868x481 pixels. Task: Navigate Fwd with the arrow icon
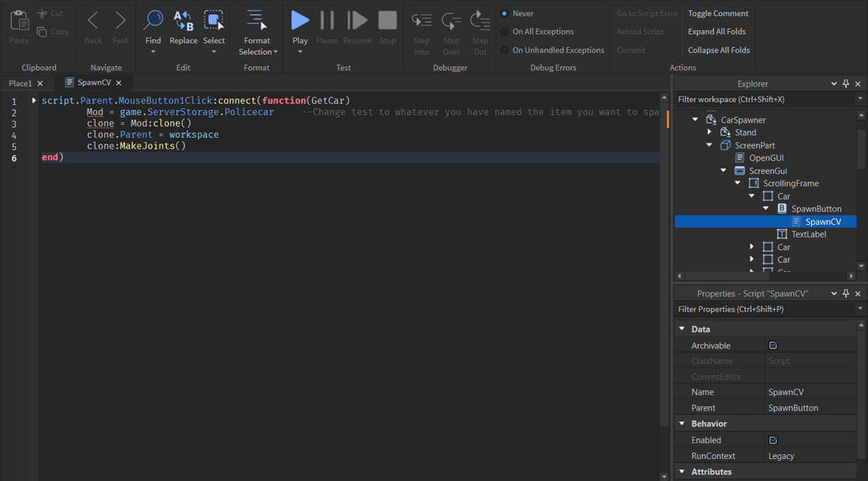tap(120, 21)
